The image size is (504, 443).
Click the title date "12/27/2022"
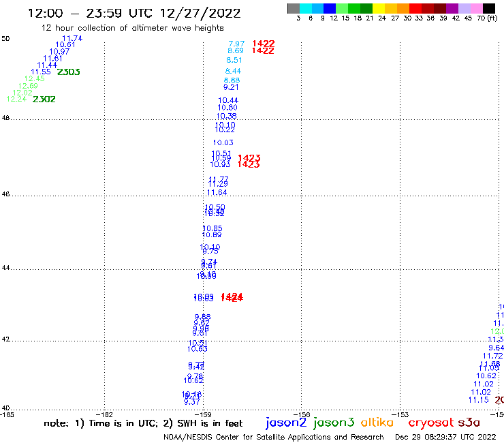(200, 14)
